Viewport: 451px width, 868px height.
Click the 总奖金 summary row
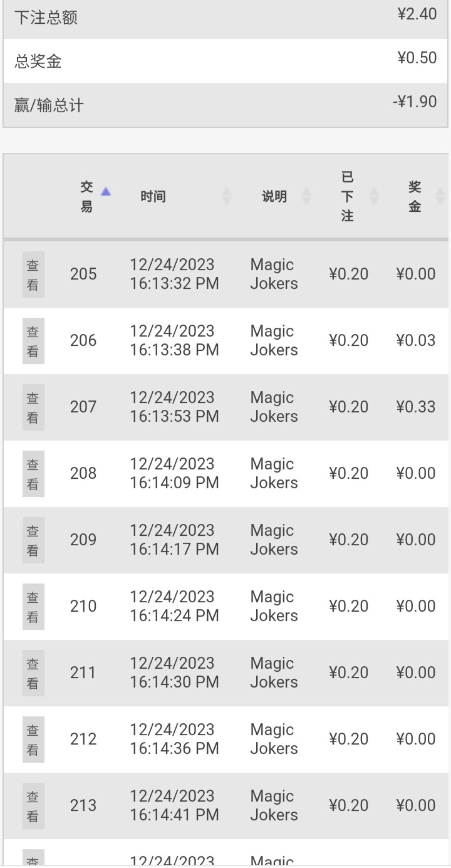(225, 61)
